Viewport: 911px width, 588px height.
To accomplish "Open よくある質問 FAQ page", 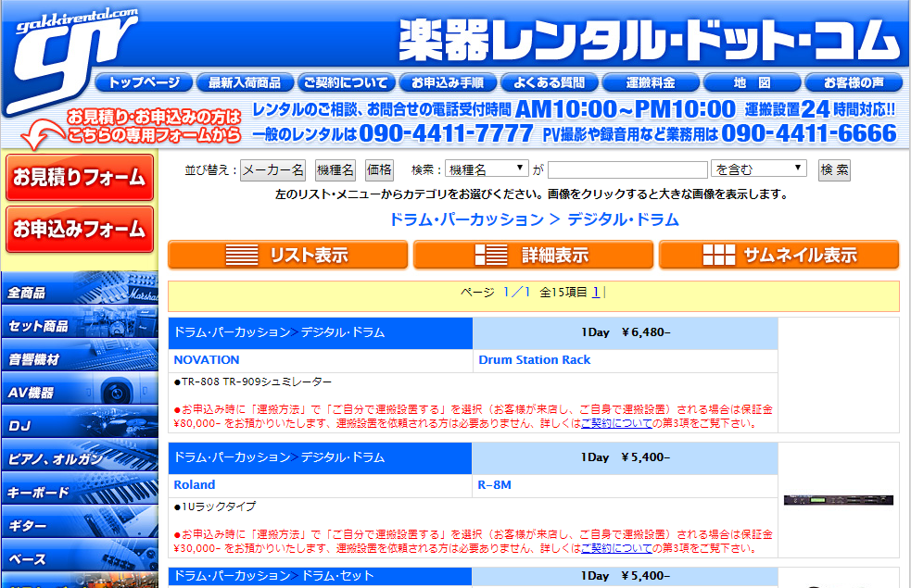I will (x=550, y=82).
